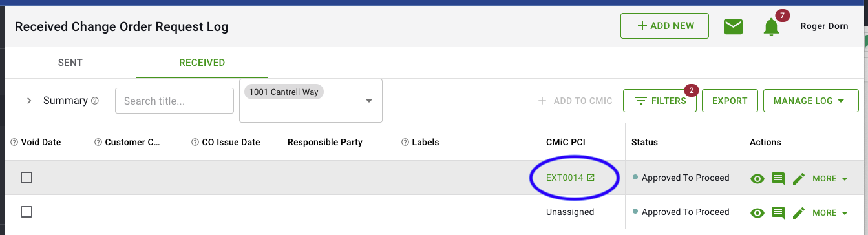
Task: Check the first row checkbox
Action: pyautogui.click(x=26, y=178)
